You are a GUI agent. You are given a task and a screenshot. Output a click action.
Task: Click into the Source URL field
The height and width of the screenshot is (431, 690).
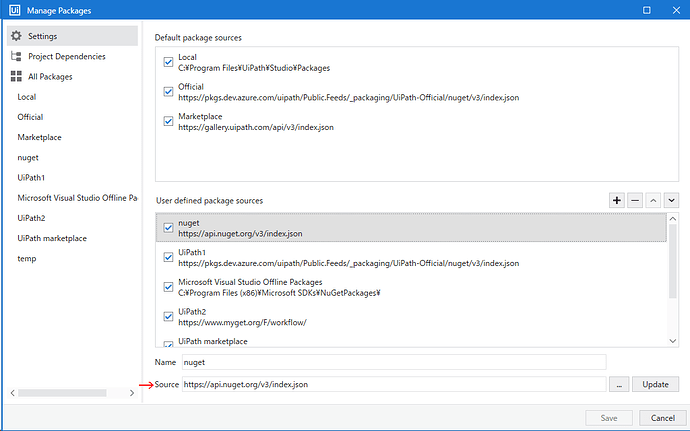pos(394,384)
